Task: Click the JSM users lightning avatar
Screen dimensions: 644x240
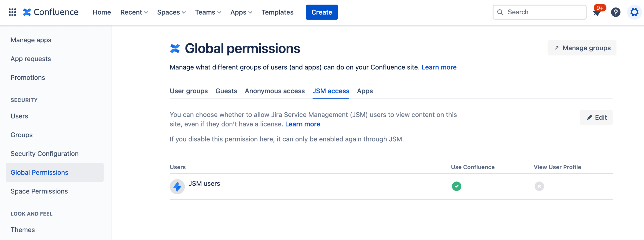Action: click(177, 186)
